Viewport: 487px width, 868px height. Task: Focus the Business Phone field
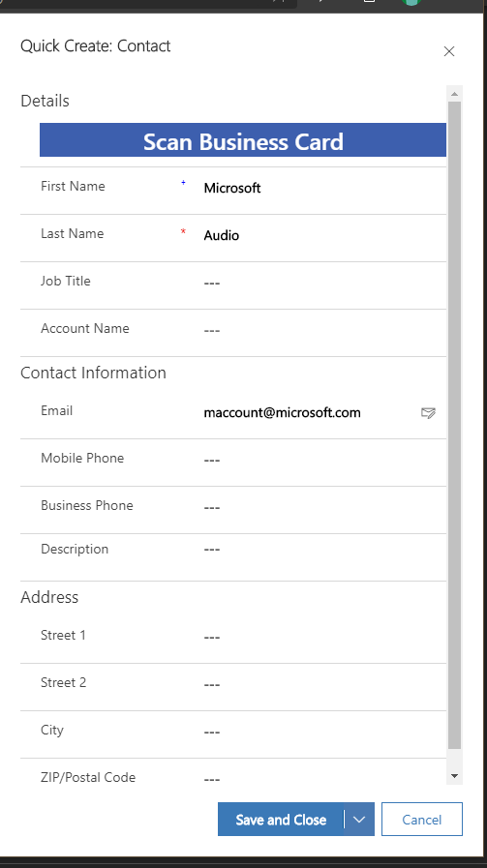click(x=323, y=508)
